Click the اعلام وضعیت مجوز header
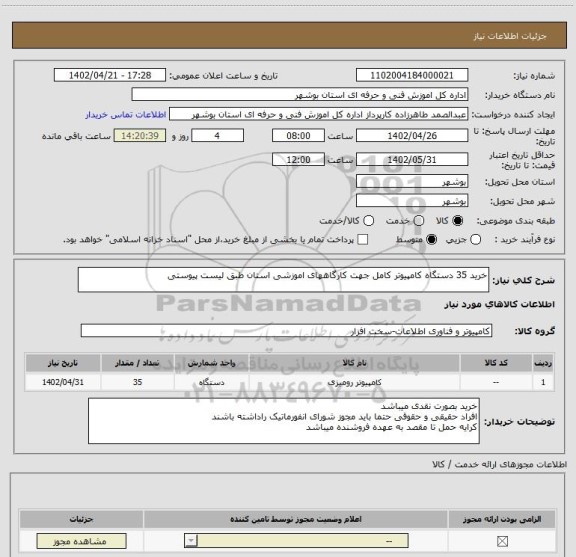576x557 pixels. click(296, 519)
